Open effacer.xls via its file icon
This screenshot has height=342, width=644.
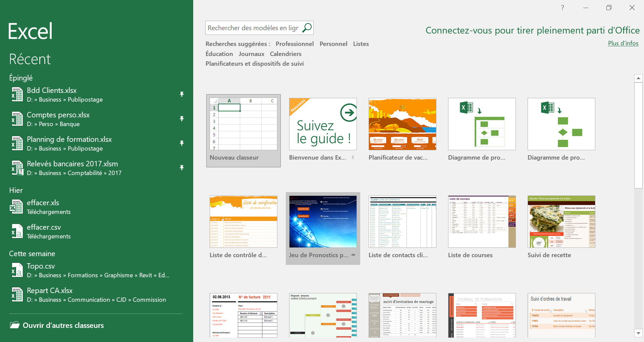click(x=16, y=207)
